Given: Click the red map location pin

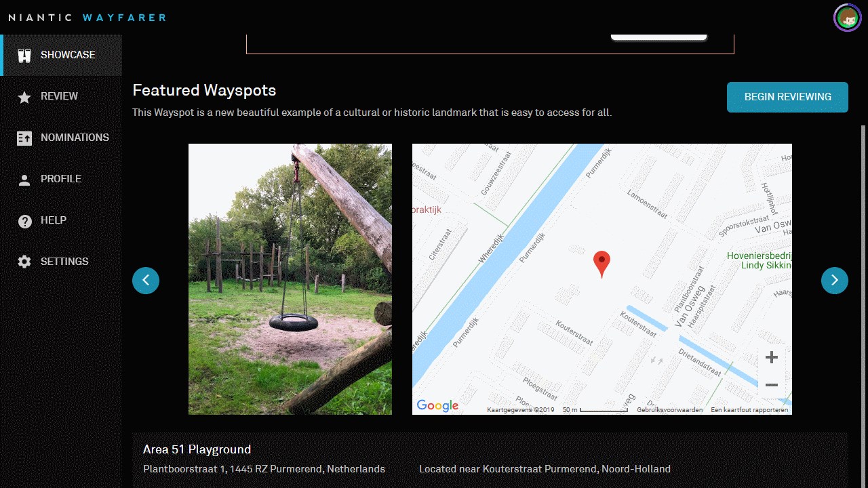Looking at the screenshot, I should [x=601, y=264].
